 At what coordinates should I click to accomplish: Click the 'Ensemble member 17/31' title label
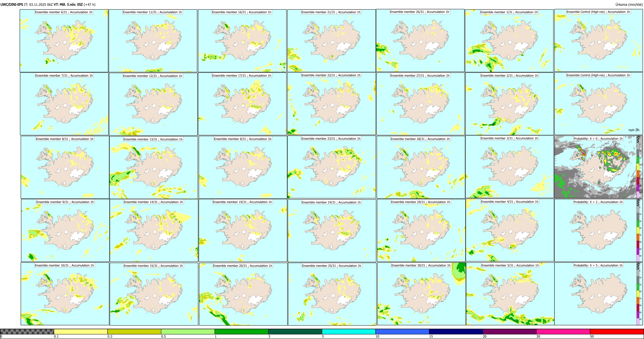coord(242,76)
